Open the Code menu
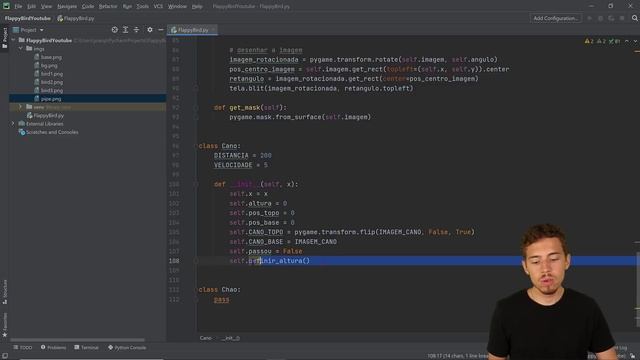The image size is (640, 360). (x=88, y=7)
